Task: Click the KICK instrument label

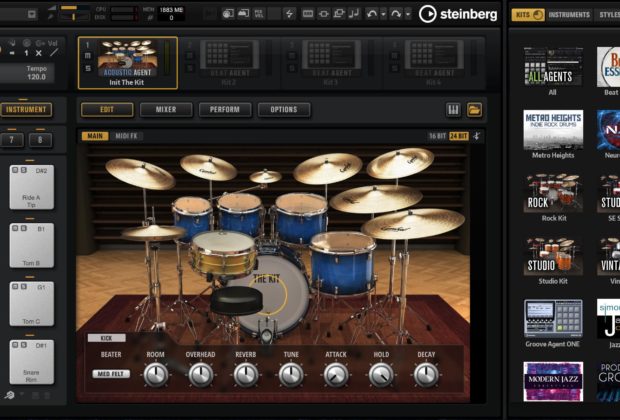Action: pos(107,338)
